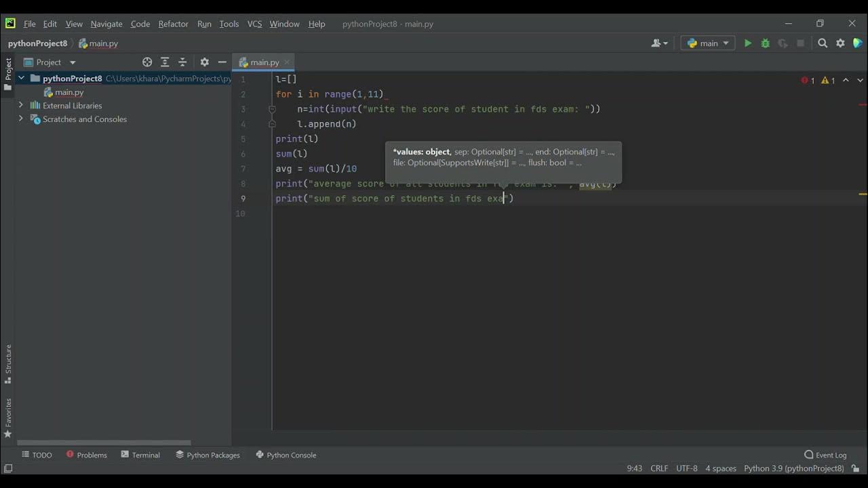Toggle read-only lock icon in status bar
Screen dimensions: 868x488
coord(856,468)
